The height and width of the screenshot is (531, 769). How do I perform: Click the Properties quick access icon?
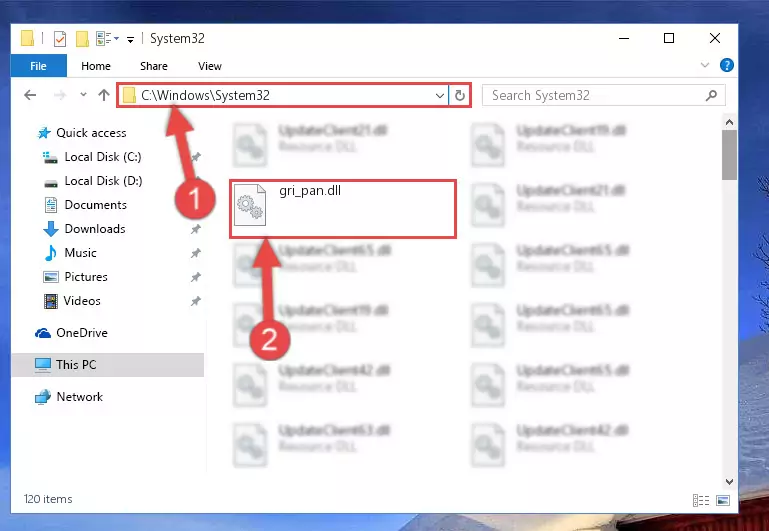60,38
